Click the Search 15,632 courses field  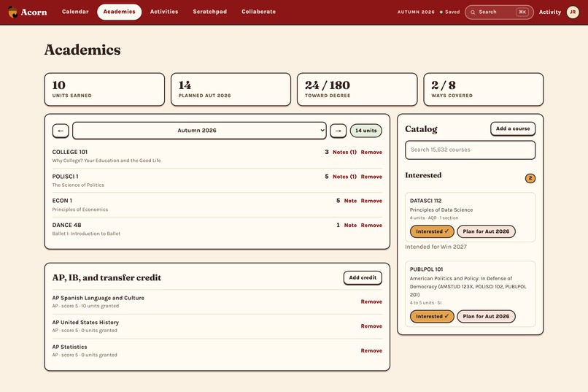pyautogui.click(x=471, y=150)
